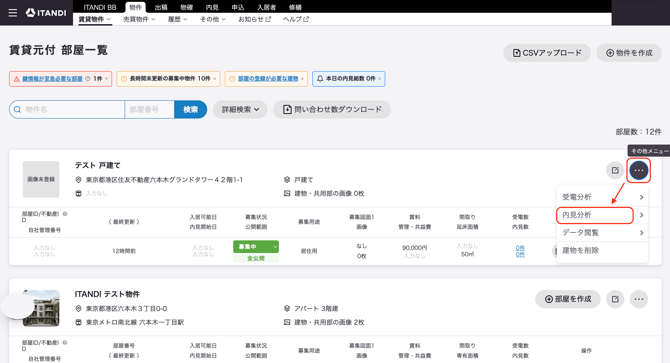Switch to the 出稿 tab
The width and height of the screenshot is (670, 363).
[161, 7]
